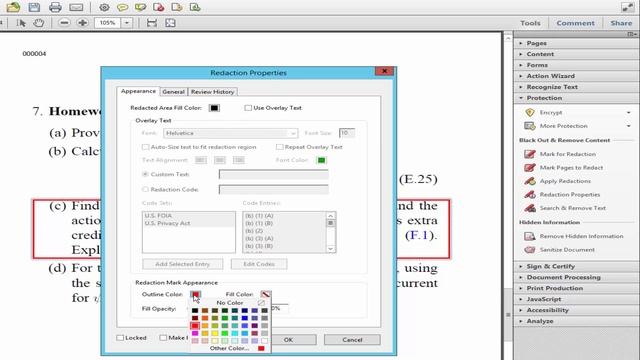
Task: Open the Share pane
Action: tap(621, 23)
